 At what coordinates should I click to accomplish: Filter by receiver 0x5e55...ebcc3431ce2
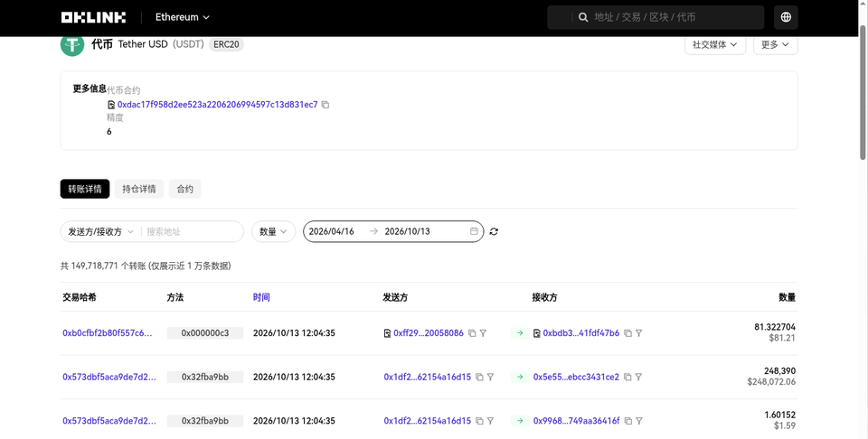(x=639, y=377)
